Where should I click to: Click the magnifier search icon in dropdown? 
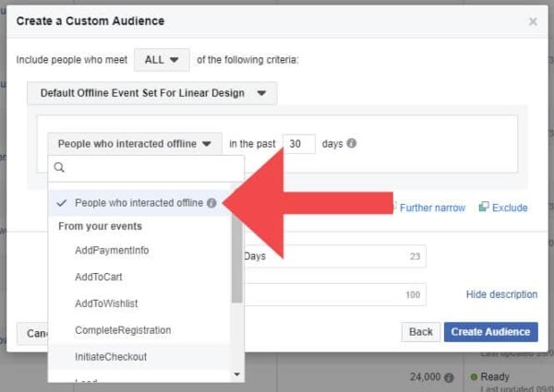(59, 167)
